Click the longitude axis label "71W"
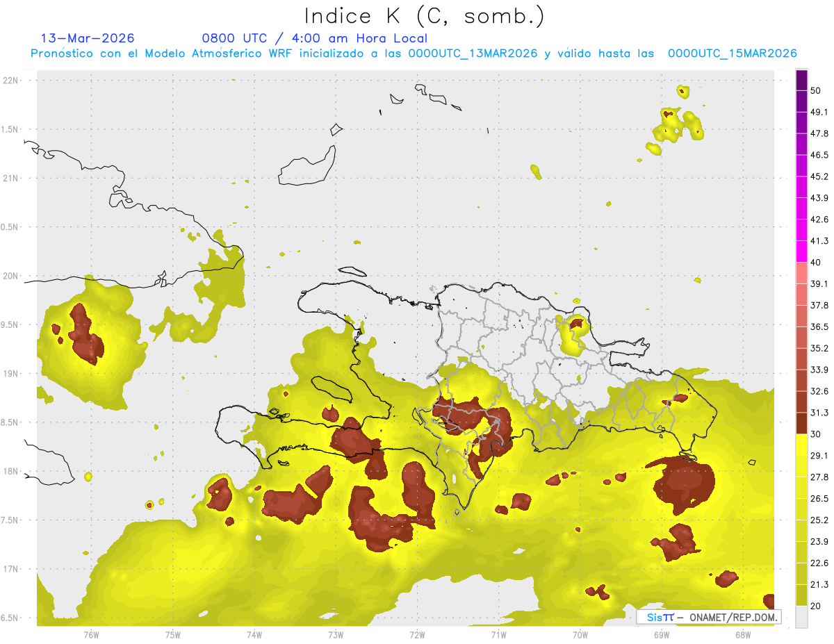The width and height of the screenshot is (834, 644). coord(498,635)
